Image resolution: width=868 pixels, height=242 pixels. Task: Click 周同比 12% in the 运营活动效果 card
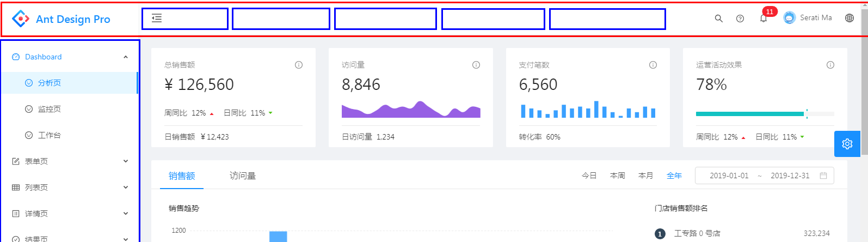721,137
